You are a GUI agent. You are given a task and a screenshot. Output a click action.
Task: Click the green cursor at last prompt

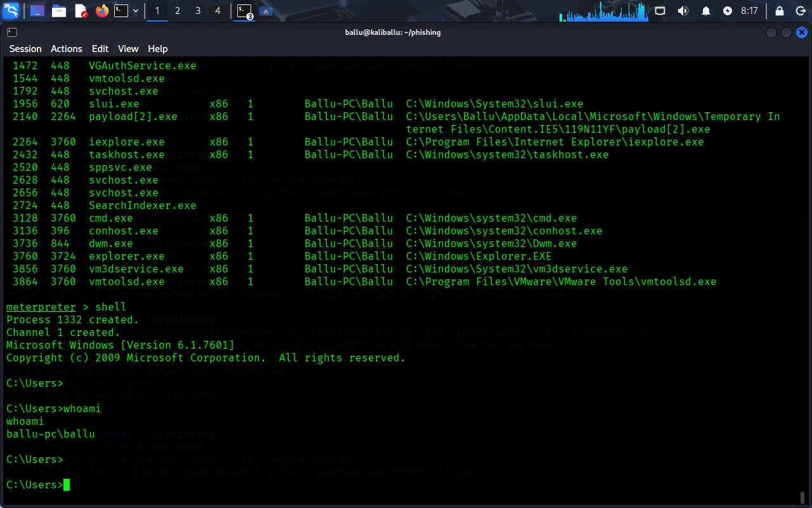[67, 485]
